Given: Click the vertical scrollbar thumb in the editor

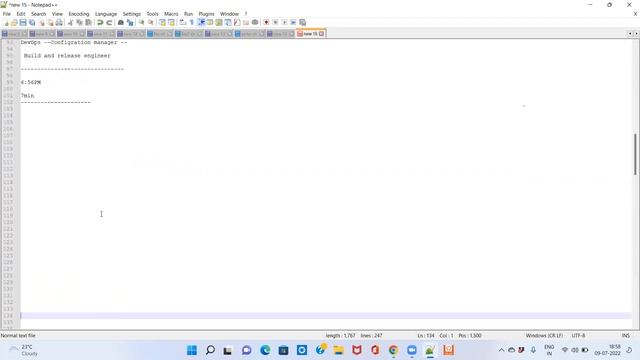Looking at the screenshot, I should click(636, 154).
